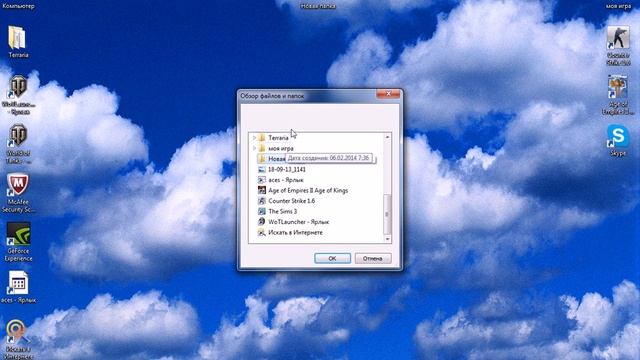Launch the WoTLauncher shortcut on desktop
The width and height of the screenshot is (640, 360).
pyautogui.click(x=18, y=95)
